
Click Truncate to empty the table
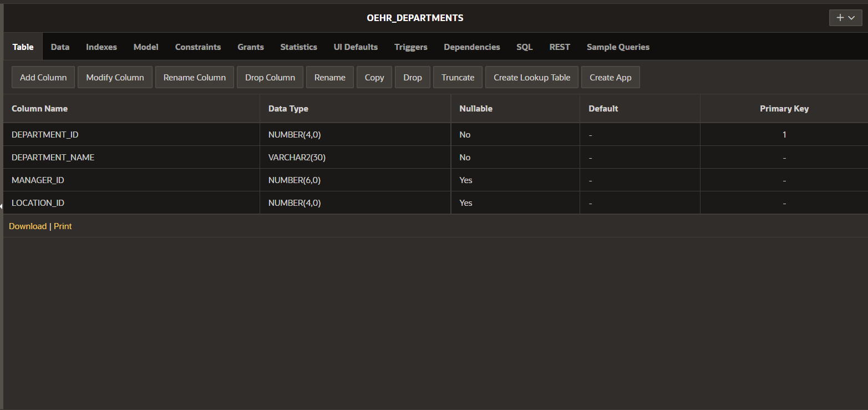[x=457, y=77]
